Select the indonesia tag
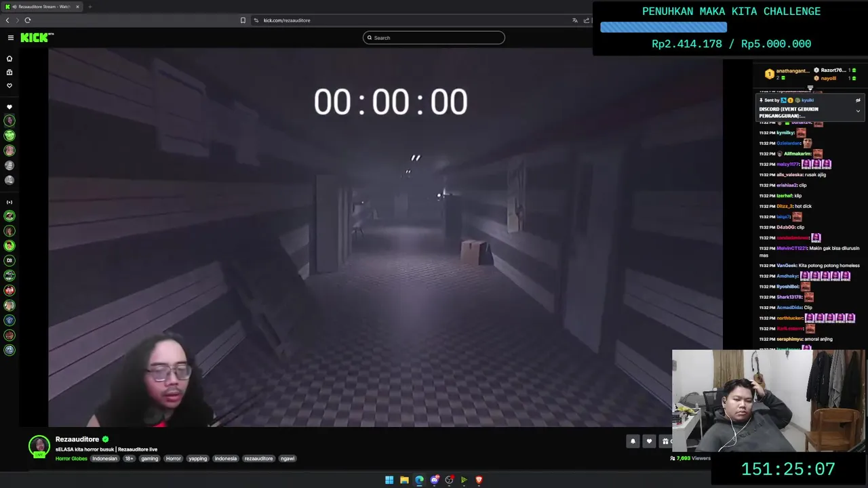 (x=226, y=459)
